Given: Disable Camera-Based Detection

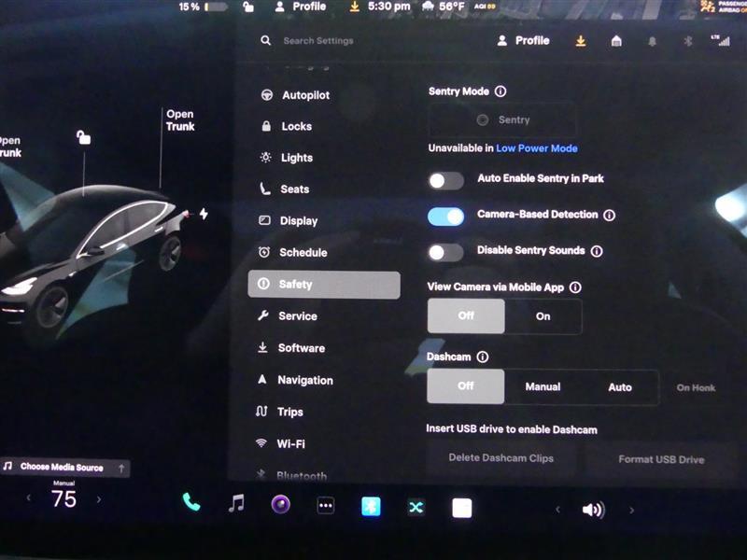Looking at the screenshot, I should (445, 216).
